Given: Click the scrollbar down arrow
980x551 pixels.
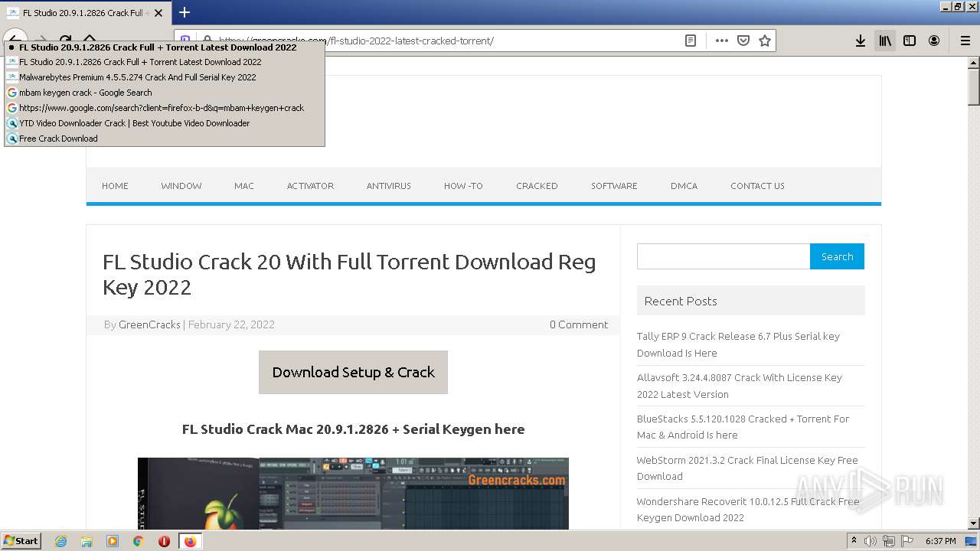Looking at the screenshot, I should pos(973,523).
